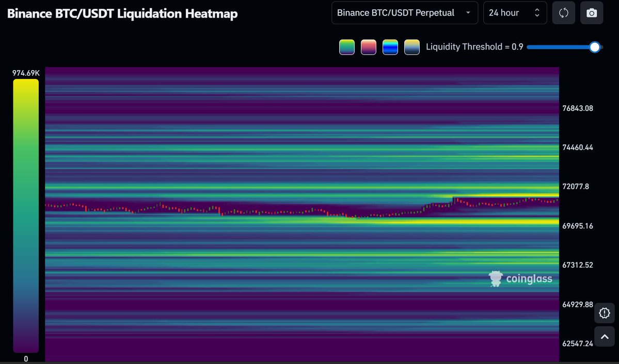Click the Binance BTC/USDT Liquidation Heatmap title

point(122,13)
